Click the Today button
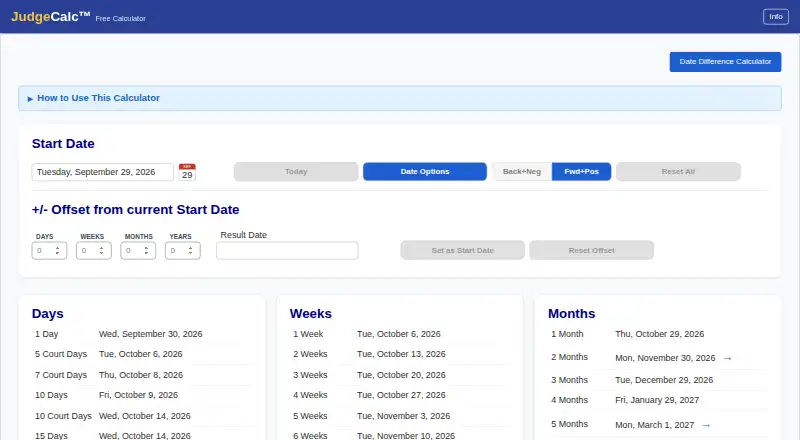800x440 pixels. tap(296, 172)
